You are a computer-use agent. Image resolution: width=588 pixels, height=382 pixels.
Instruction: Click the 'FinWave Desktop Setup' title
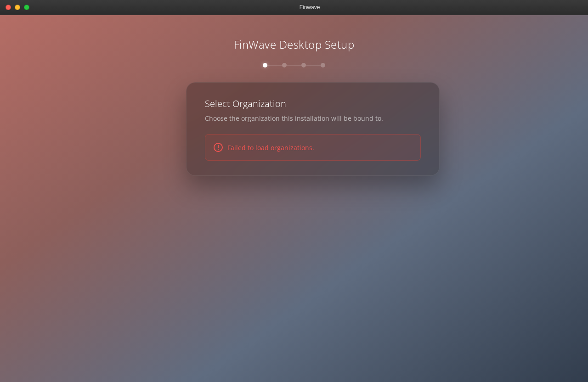[x=294, y=45]
